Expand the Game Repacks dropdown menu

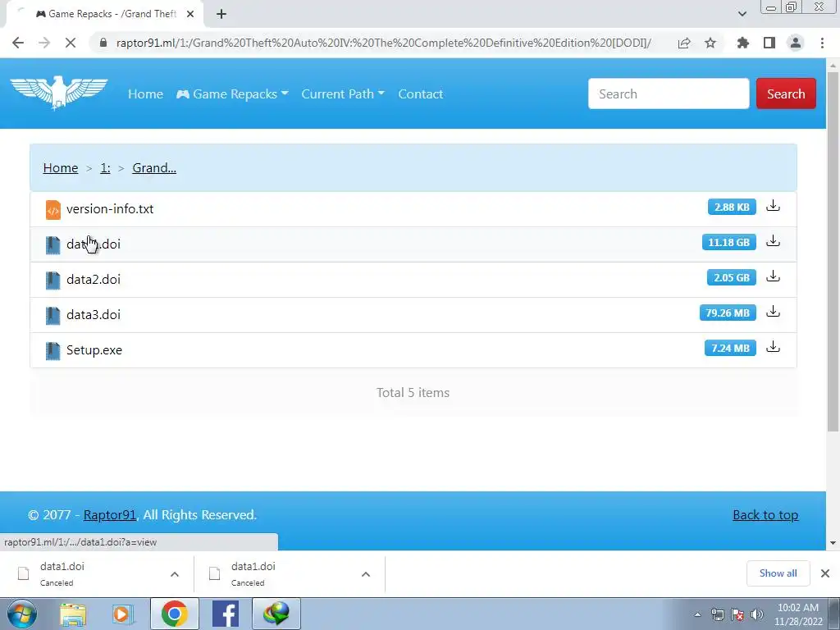tap(232, 94)
